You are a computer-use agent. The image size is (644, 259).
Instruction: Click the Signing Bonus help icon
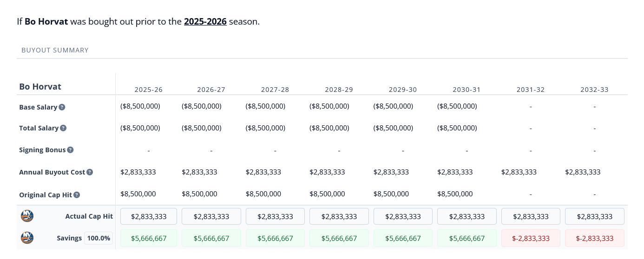tap(70, 150)
